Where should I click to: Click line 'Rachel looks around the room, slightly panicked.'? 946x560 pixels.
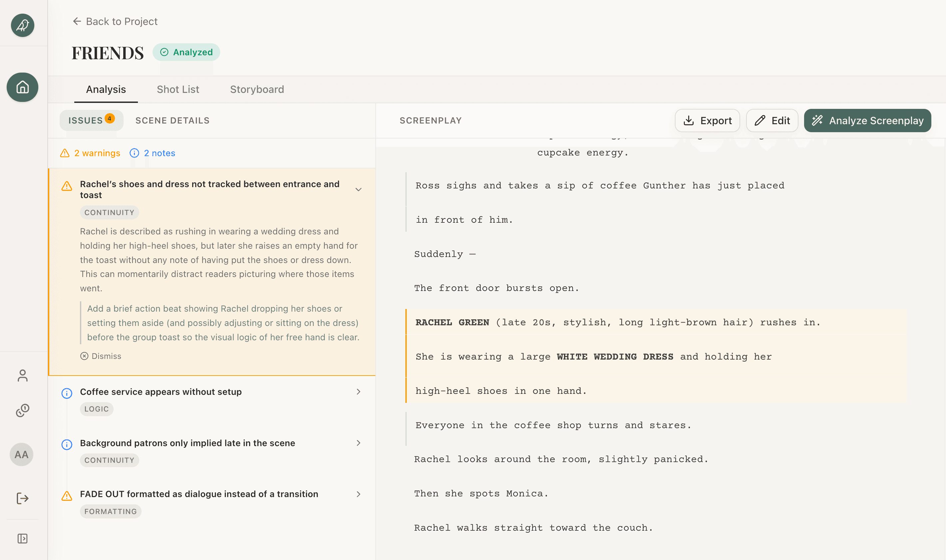[561, 459]
